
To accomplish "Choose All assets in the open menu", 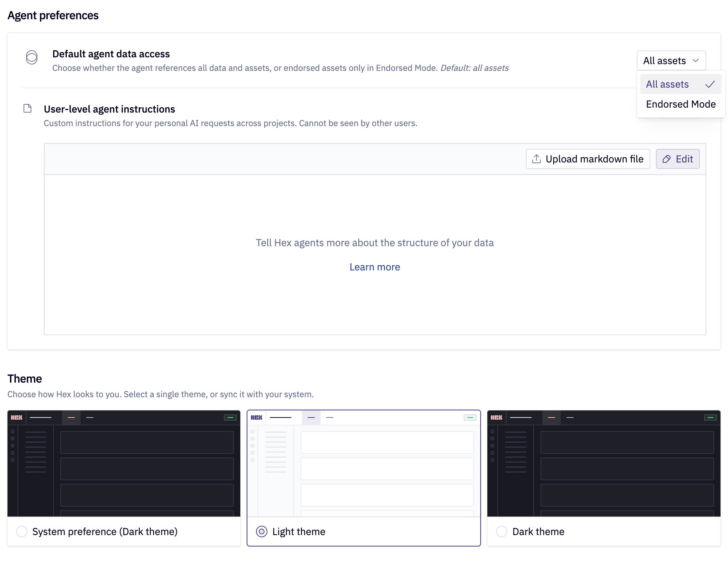I will tap(667, 84).
